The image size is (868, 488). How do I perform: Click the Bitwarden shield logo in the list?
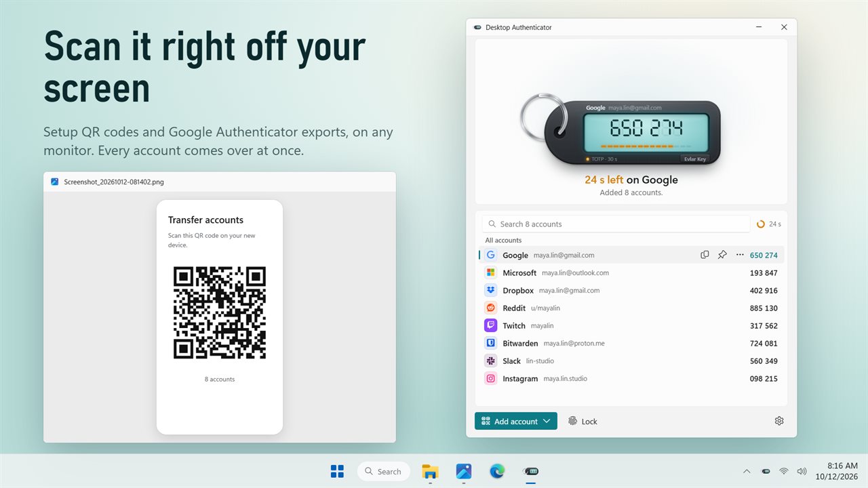490,343
